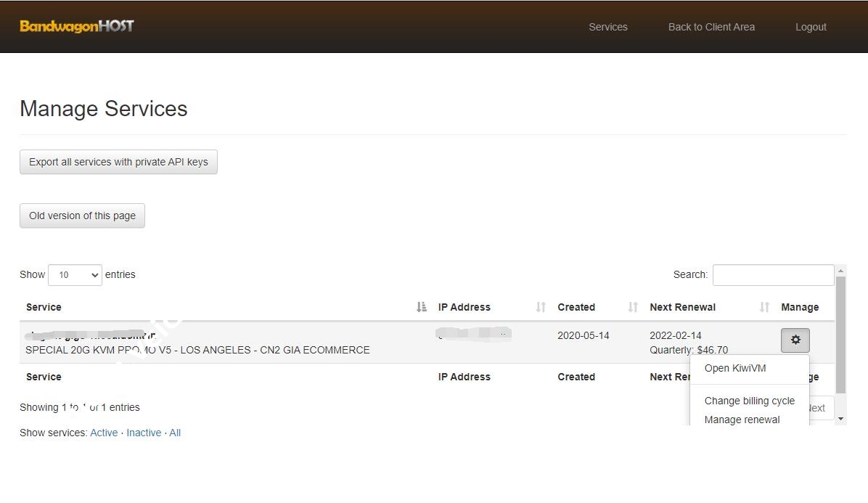The height and width of the screenshot is (503, 868).
Task: Choose Change billing cycle option
Action: coord(750,401)
